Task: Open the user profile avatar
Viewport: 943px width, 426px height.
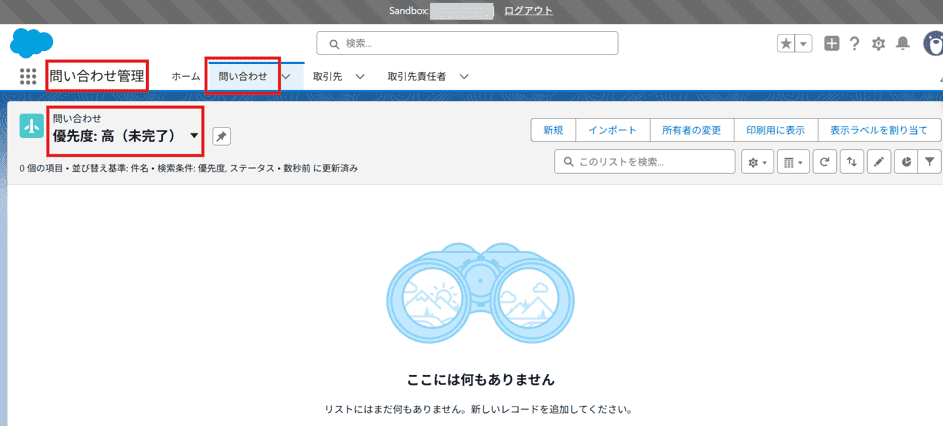Action: (x=933, y=43)
